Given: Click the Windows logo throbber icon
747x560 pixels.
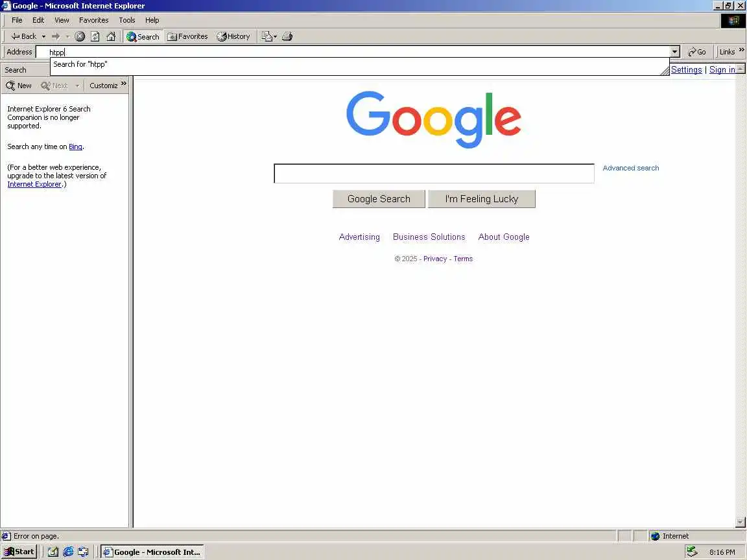Looking at the screenshot, I should tap(733, 20).
